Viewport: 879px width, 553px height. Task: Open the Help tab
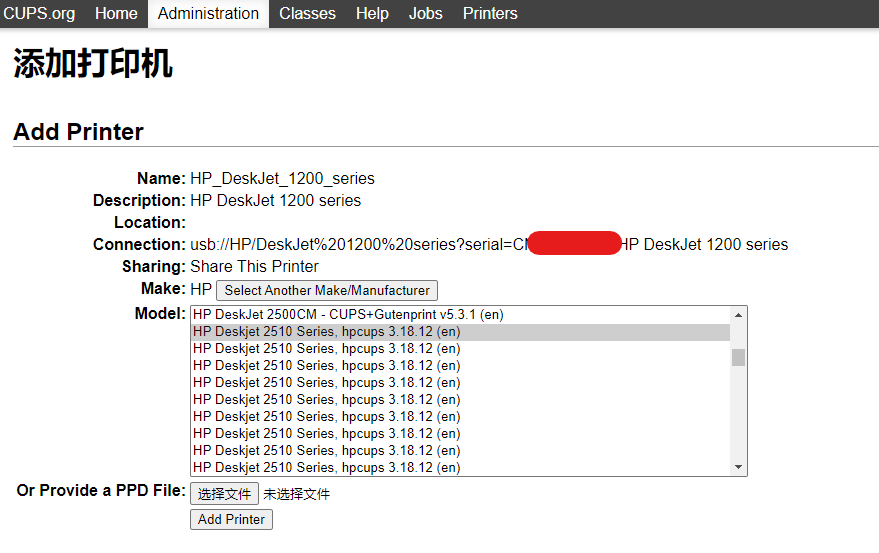click(x=372, y=13)
